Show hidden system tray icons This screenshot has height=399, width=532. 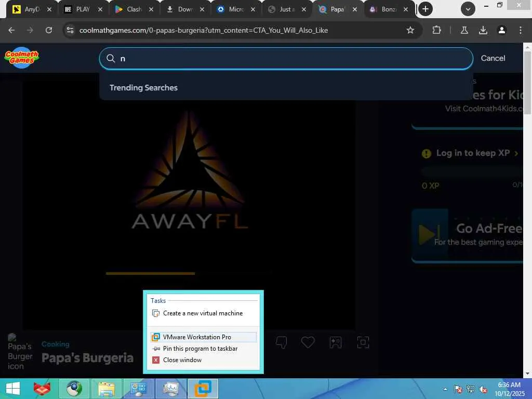pyautogui.click(x=445, y=389)
